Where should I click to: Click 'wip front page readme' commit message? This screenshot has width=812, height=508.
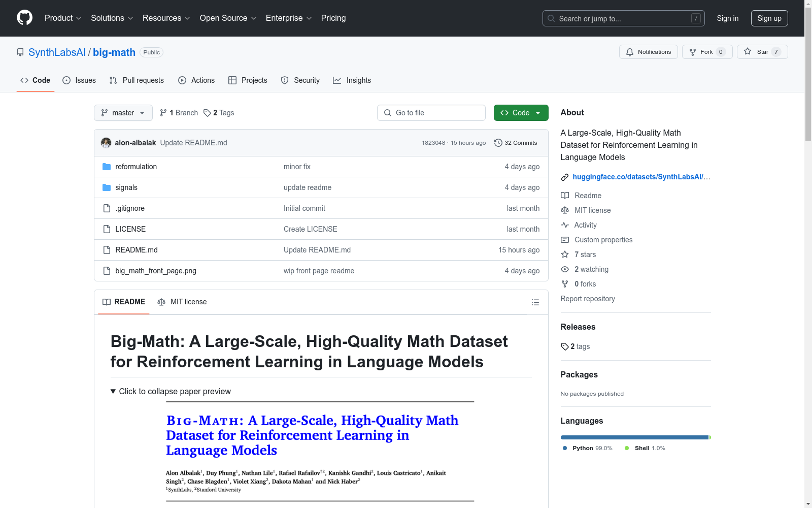(x=319, y=271)
